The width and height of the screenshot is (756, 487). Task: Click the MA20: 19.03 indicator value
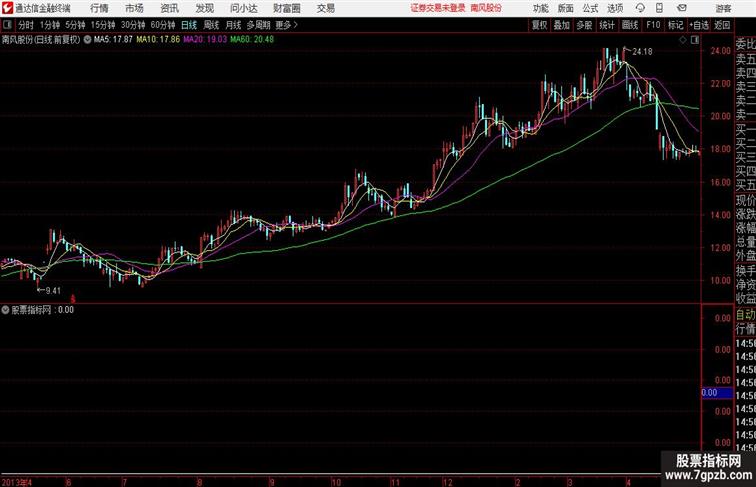(205, 40)
